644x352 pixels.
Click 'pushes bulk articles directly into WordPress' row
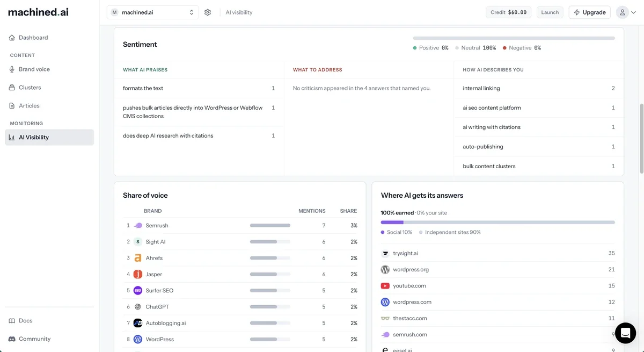point(199,112)
